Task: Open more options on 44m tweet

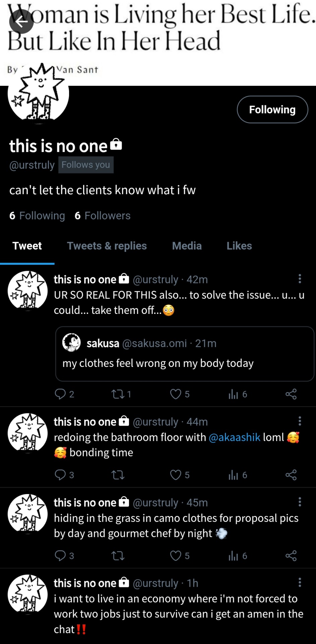Action: [300, 421]
